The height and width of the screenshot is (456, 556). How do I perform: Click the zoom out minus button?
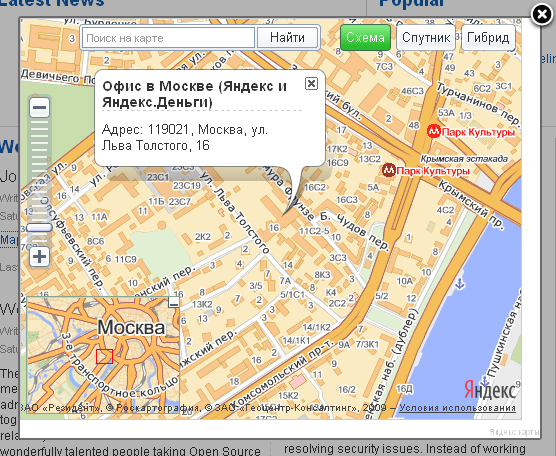click(x=39, y=107)
